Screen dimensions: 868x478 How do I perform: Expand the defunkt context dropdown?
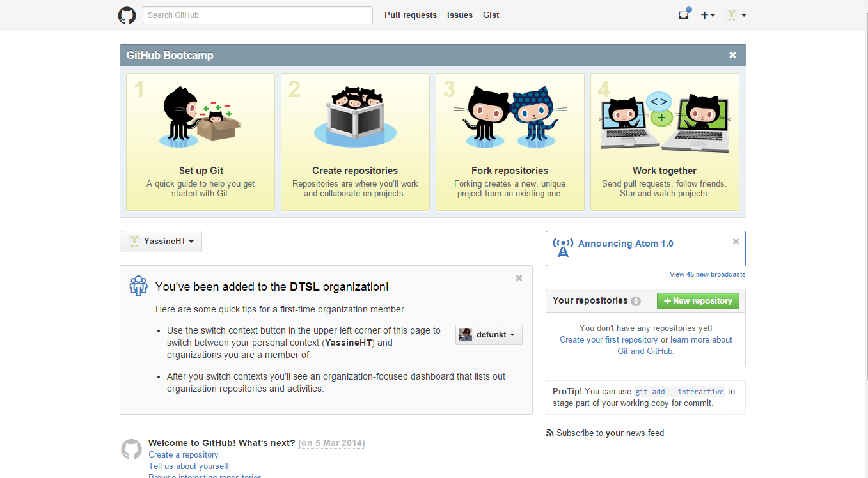point(489,335)
